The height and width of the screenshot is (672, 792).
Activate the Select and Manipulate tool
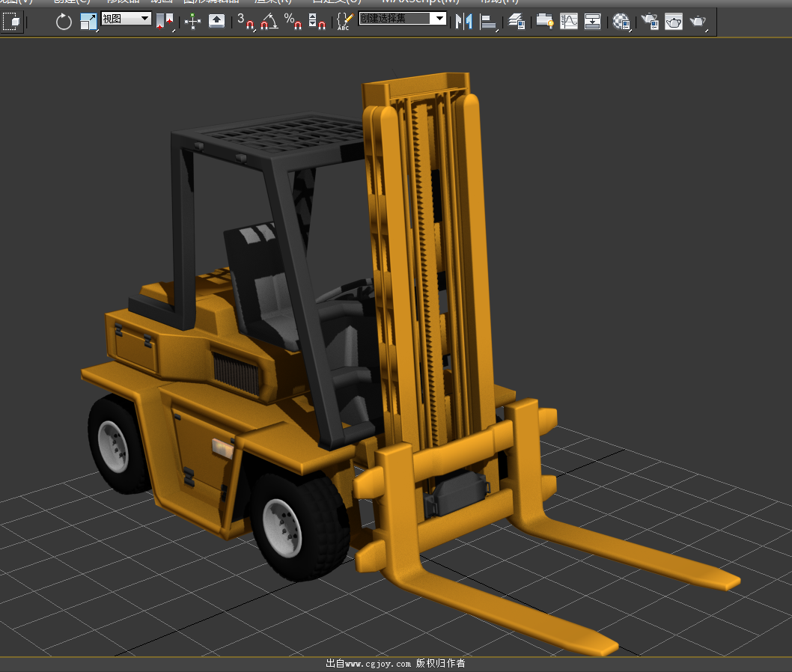(x=193, y=21)
